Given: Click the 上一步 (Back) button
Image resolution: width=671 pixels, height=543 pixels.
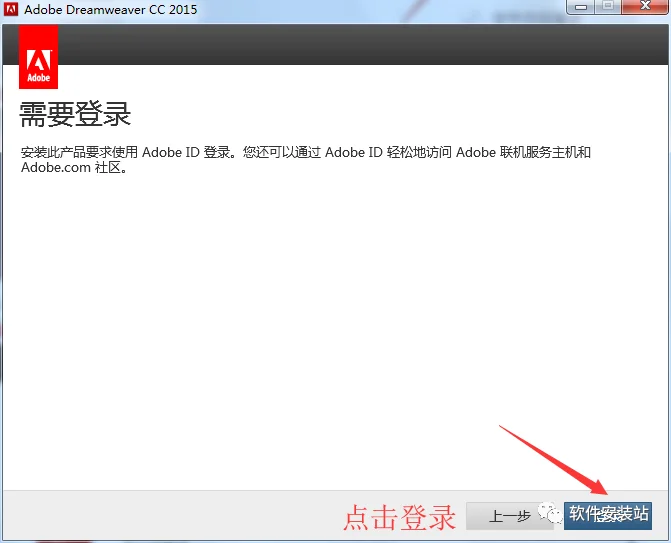Looking at the screenshot, I should coord(509,516).
